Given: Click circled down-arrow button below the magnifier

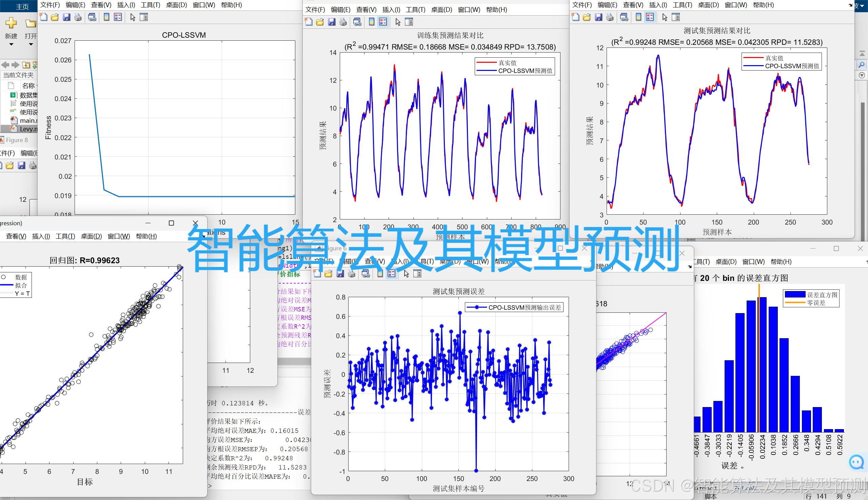Looking at the screenshot, I should (862, 75).
